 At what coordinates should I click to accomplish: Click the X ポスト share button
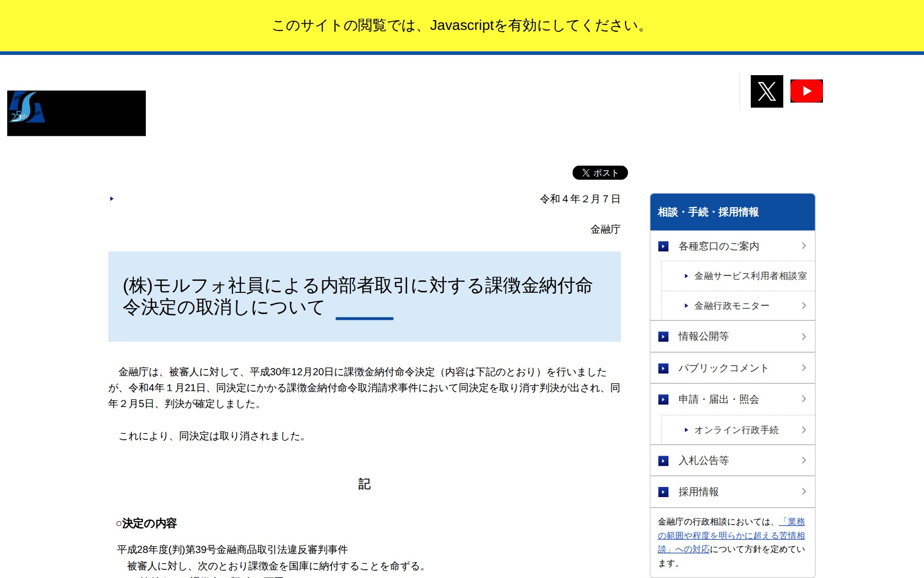click(x=600, y=172)
